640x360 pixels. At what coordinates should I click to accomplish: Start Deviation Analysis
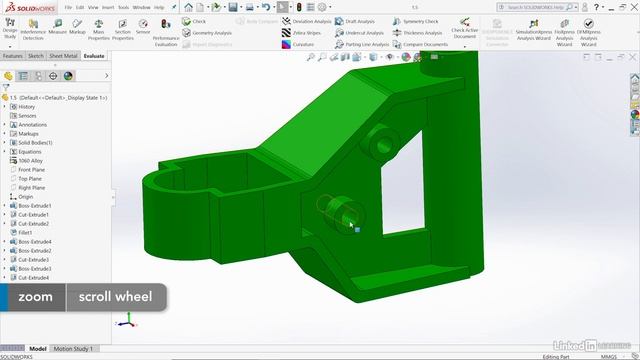(x=306, y=21)
